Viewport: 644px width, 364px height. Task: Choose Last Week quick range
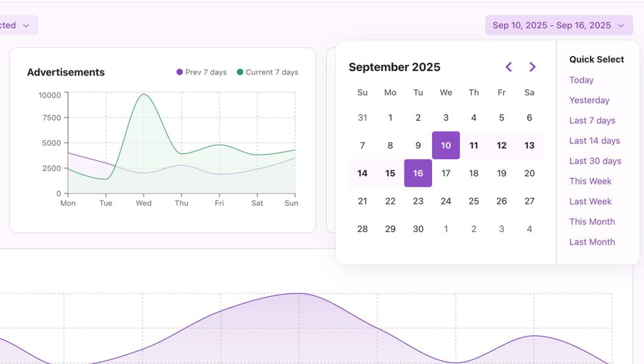coord(590,201)
